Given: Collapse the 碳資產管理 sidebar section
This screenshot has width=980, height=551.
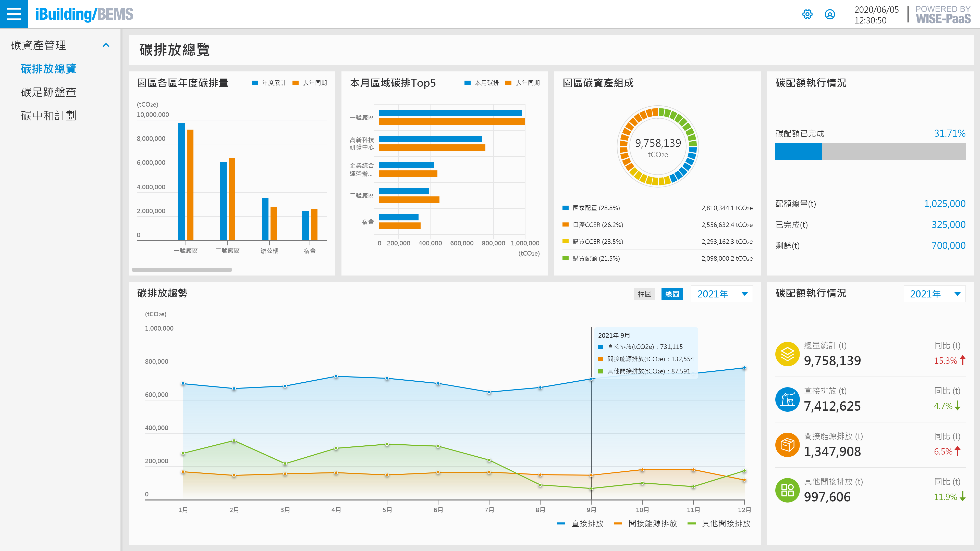Looking at the screenshot, I should pos(106,45).
